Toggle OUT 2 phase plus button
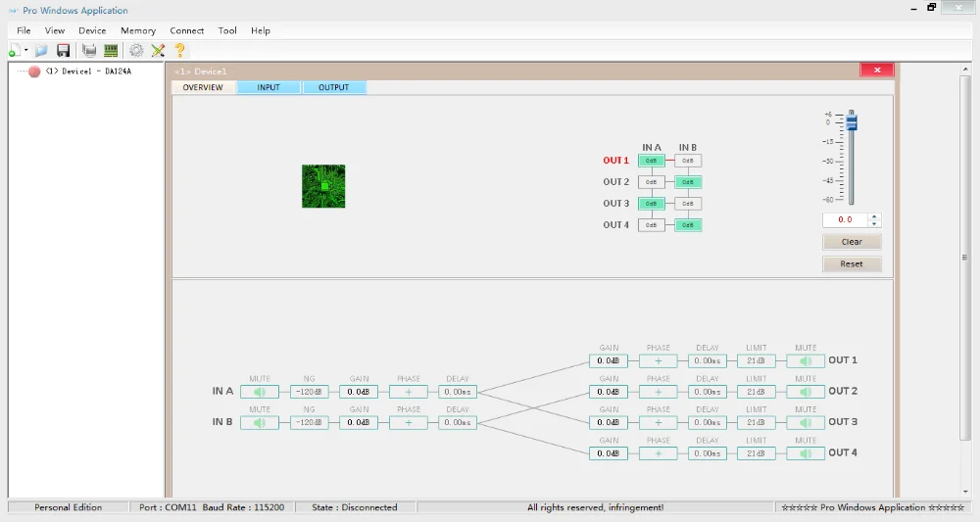This screenshot has width=980, height=522. pos(659,392)
